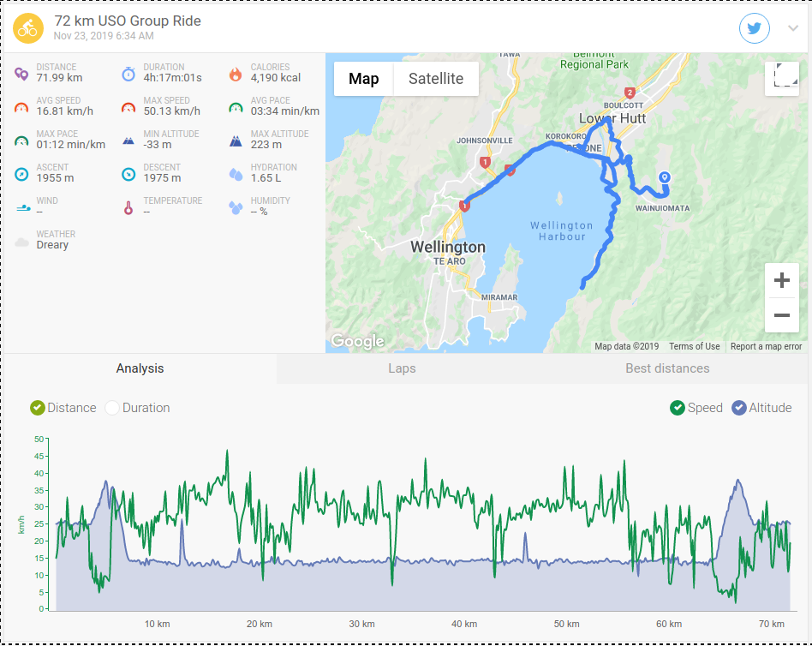Click the Hydration droplets icon

[x=236, y=174]
